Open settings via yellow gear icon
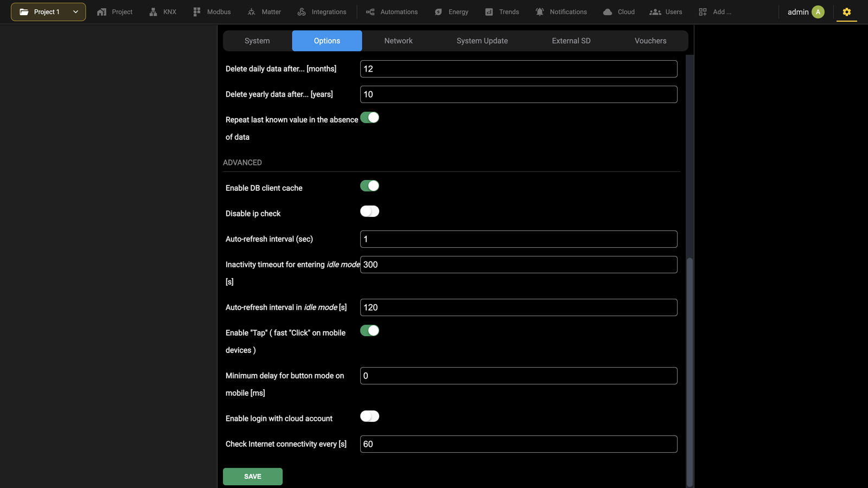This screenshot has height=488, width=868. [847, 12]
